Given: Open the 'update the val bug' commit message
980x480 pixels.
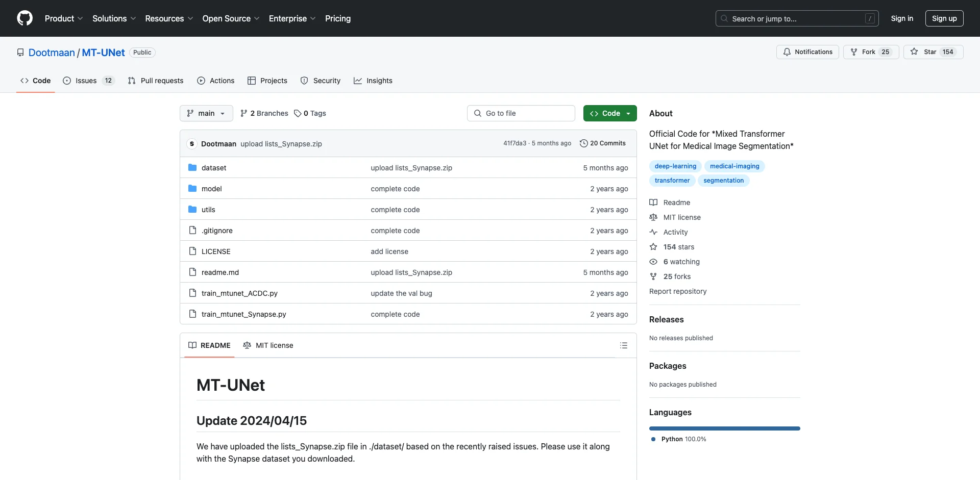Looking at the screenshot, I should pos(401,293).
